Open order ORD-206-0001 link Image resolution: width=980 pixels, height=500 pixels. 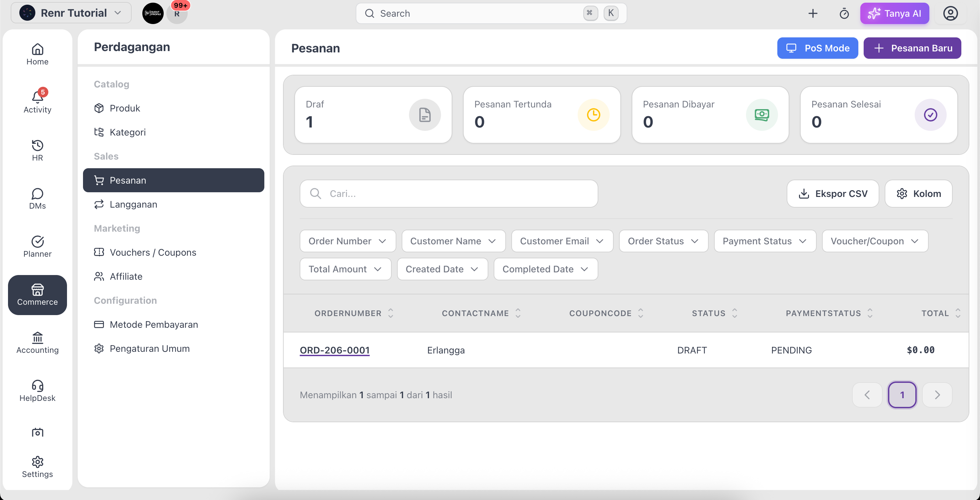coord(334,350)
